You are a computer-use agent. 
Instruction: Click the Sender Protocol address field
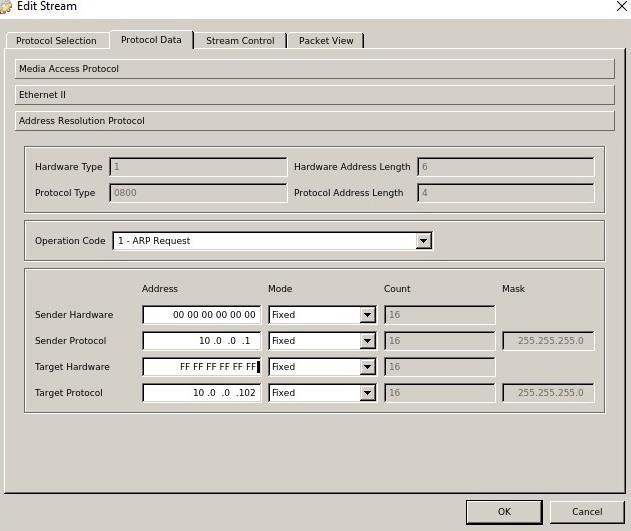point(202,341)
